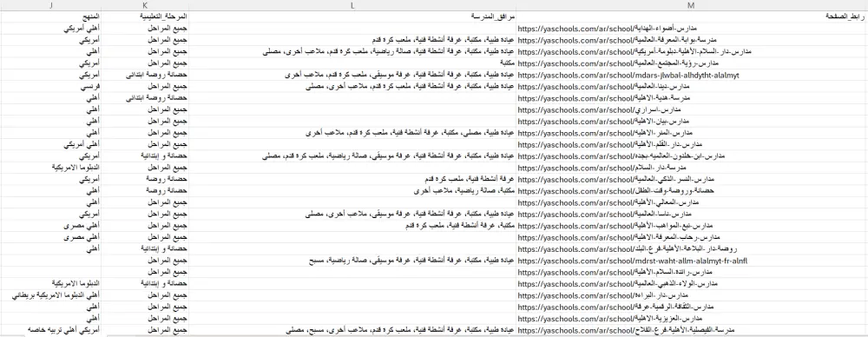
Task: Click the URL cell for 'مدارس-دار-القلم-الأهلية'
Action: 692,145
